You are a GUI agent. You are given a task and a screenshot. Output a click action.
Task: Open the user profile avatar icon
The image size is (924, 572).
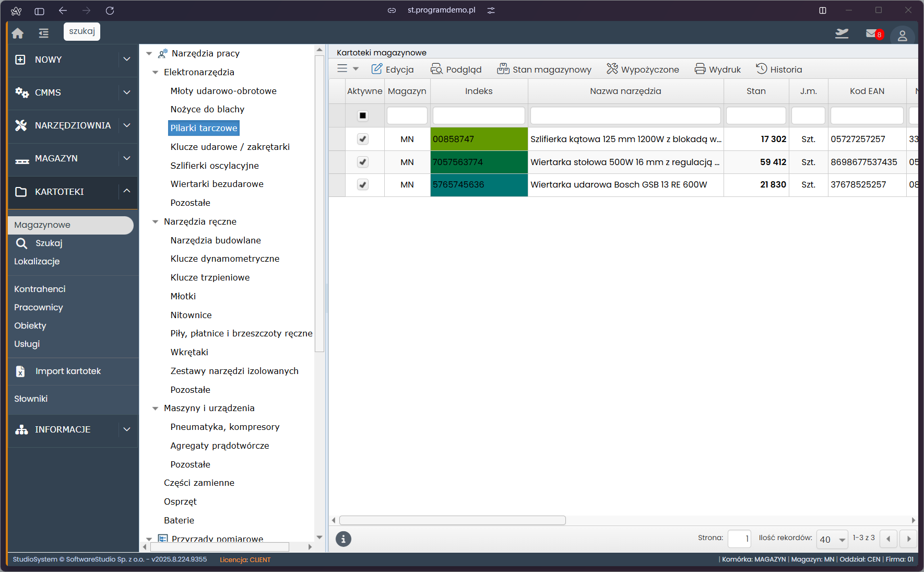902,36
